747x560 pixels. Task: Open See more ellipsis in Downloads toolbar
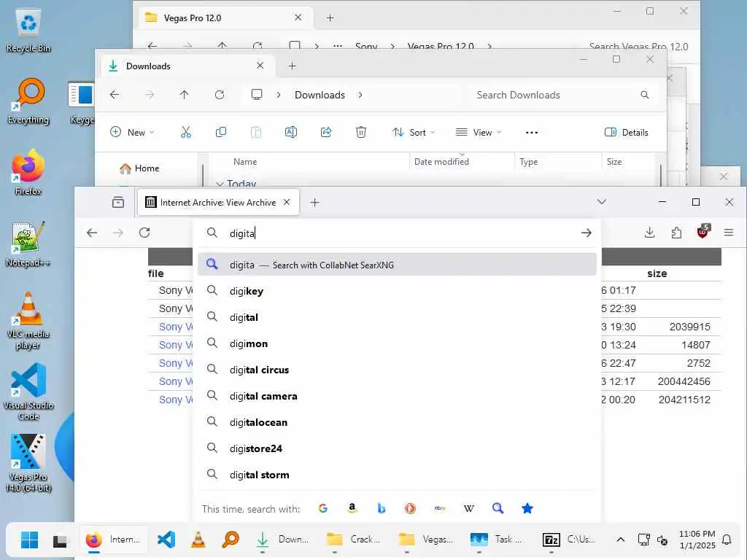coord(532,133)
